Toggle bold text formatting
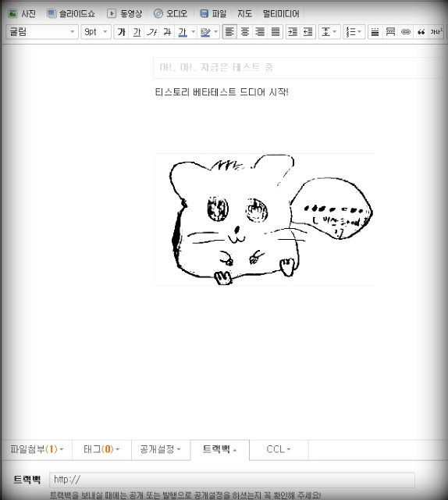The image size is (448, 500). (x=122, y=32)
